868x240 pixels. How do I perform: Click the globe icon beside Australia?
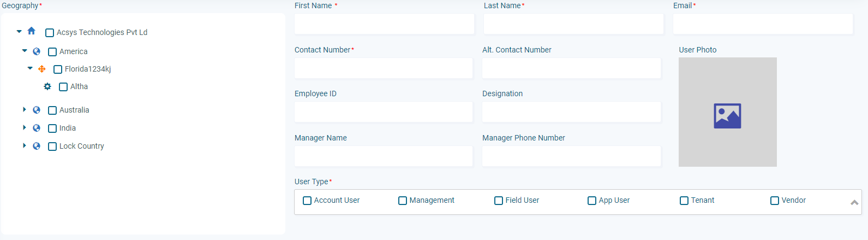tap(37, 110)
